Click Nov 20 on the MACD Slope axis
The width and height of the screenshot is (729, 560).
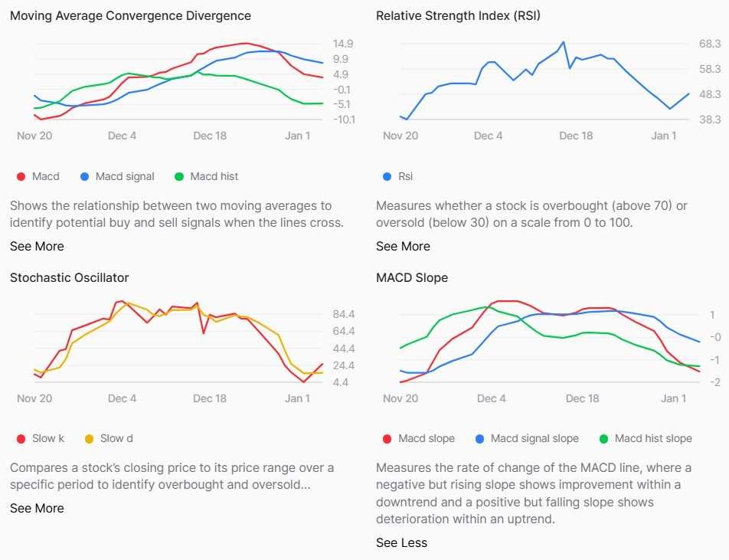click(x=400, y=398)
